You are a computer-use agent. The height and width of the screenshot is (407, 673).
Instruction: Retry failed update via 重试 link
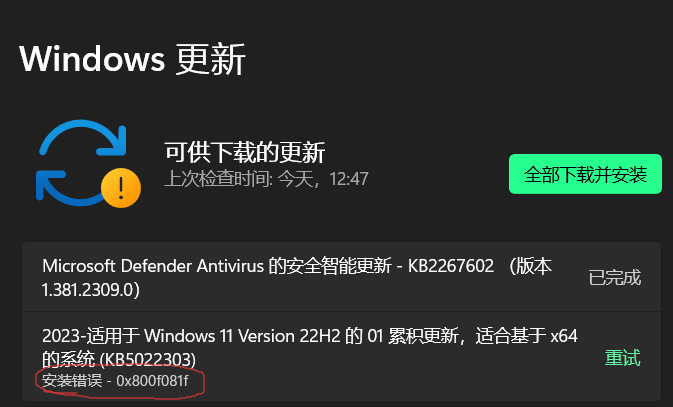(622, 357)
